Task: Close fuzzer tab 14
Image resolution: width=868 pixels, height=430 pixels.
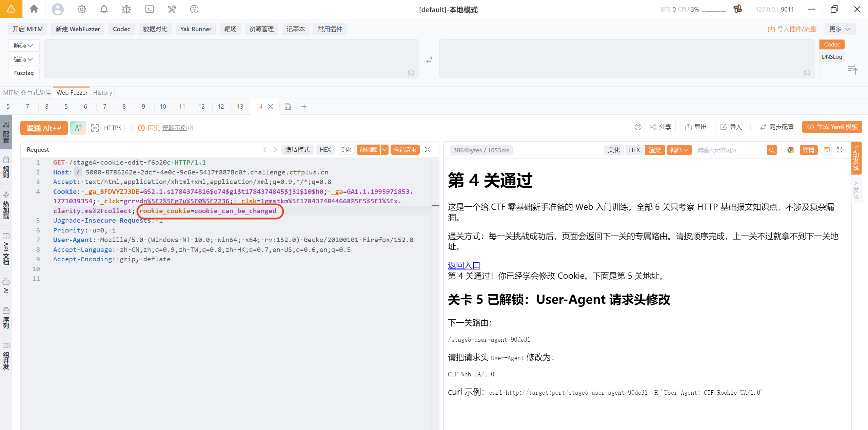Action: tap(271, 107)
